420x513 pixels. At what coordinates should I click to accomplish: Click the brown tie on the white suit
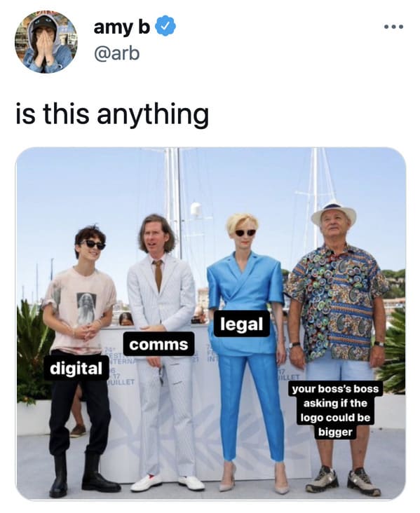pos(158,274)
